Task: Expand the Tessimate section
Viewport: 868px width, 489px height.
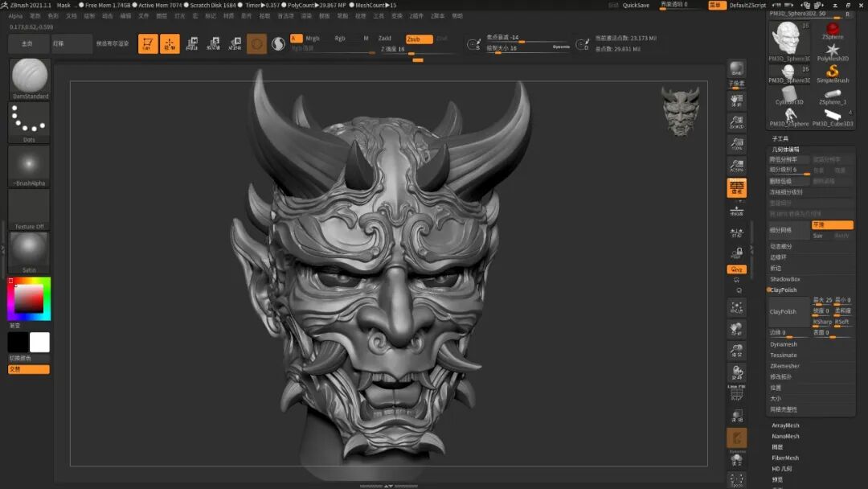Action: (x=784, y=355)
